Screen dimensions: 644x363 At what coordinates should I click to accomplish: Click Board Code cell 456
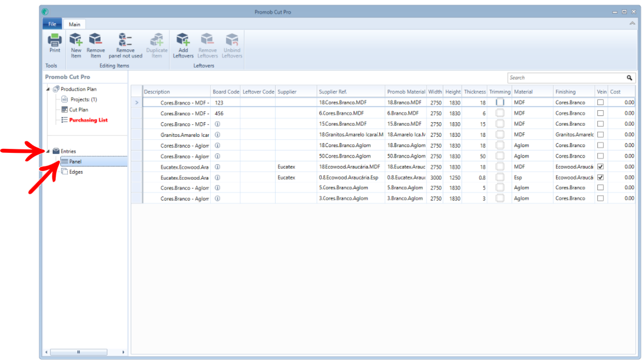tap(226, 114)
